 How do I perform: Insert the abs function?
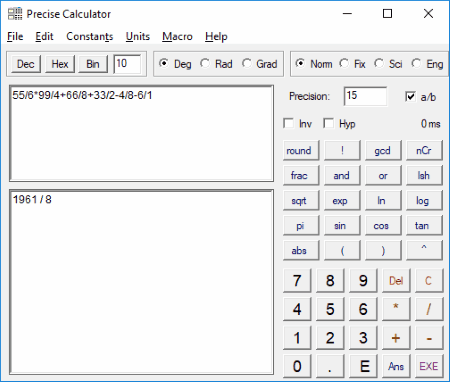click(301, 251)
